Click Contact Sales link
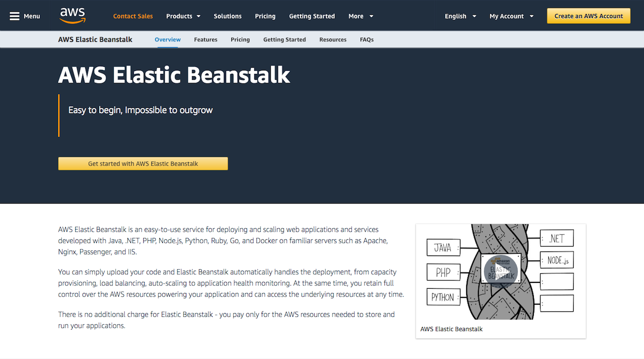The width and height of the screenshot is (644, 359). [133, 16]
